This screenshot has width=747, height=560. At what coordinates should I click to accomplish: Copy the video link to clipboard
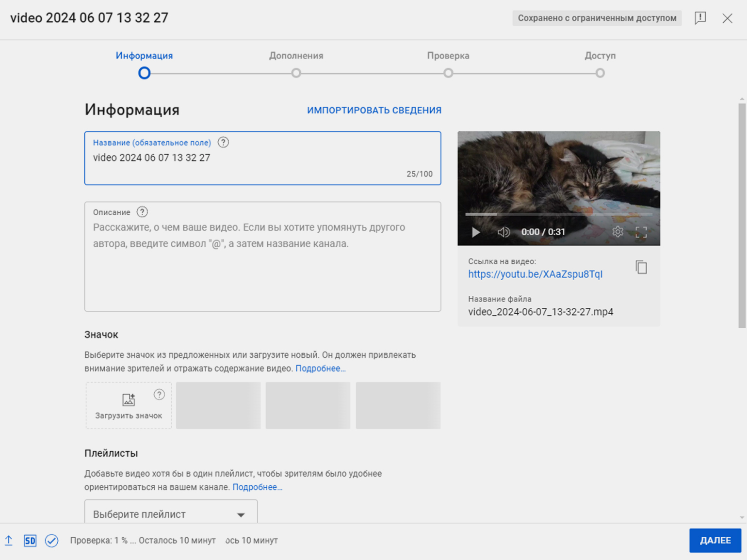coord(641,267)
